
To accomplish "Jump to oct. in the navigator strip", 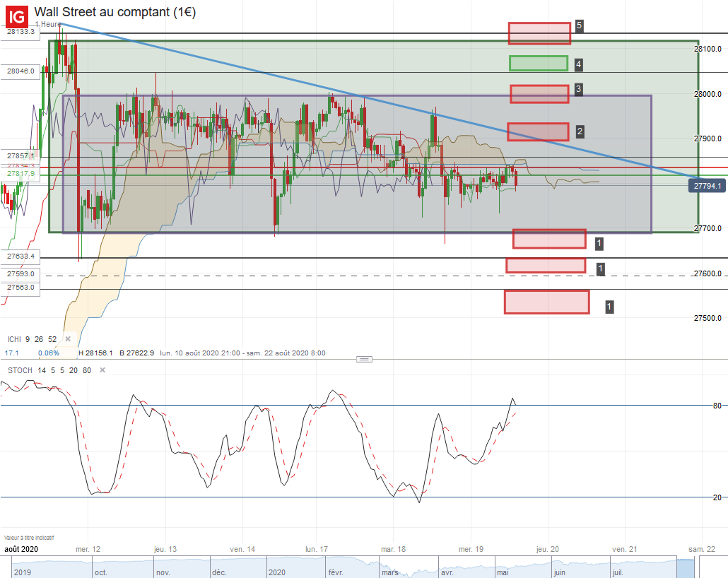I will [x=101, y=572].
